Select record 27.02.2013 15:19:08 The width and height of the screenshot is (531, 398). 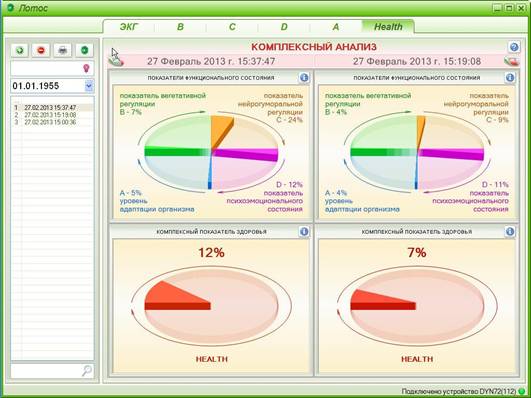point(52,115)
